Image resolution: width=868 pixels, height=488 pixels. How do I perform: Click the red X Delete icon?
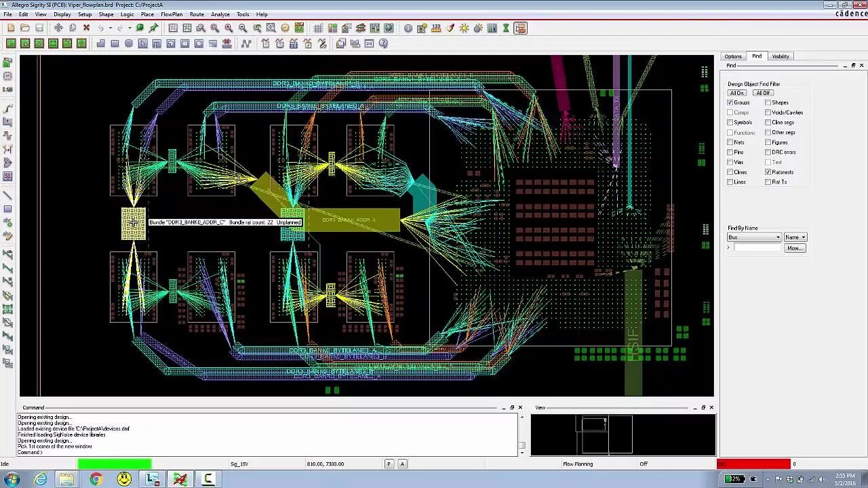point(86,28)
